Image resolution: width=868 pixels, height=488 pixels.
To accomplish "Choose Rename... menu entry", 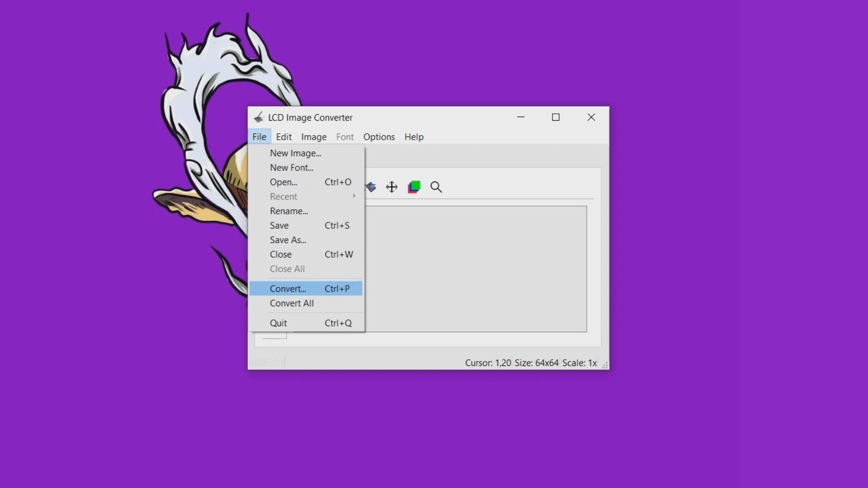I will point(306,211).
